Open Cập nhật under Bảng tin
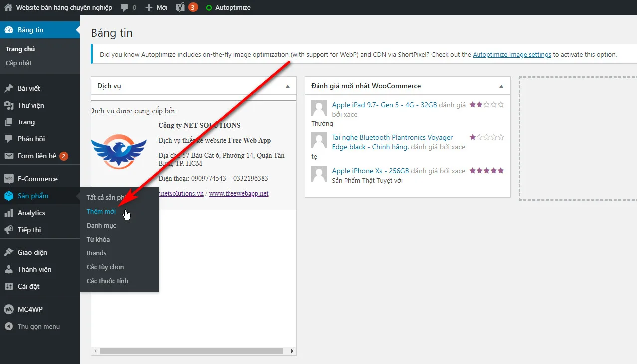This screenshot has width=637, height=364. tap(19, 63)
